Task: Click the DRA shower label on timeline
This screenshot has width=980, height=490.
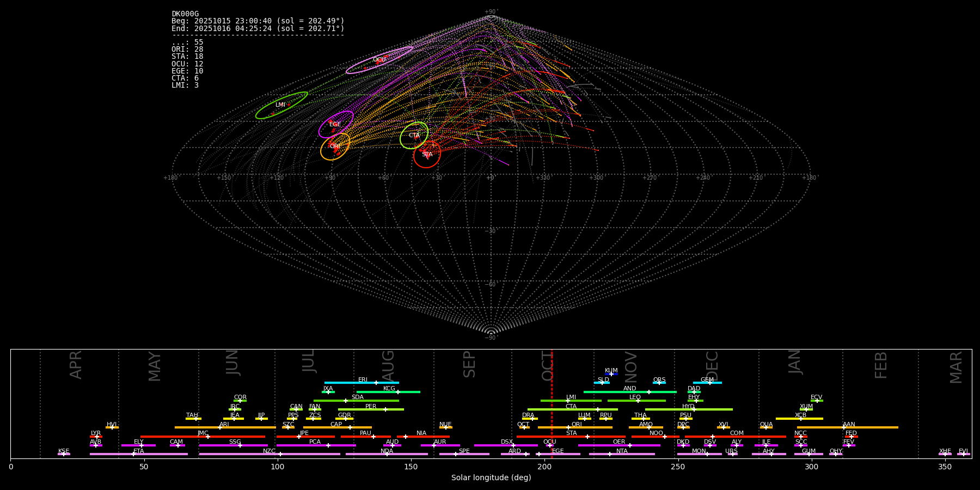Action: pos(528,415)
